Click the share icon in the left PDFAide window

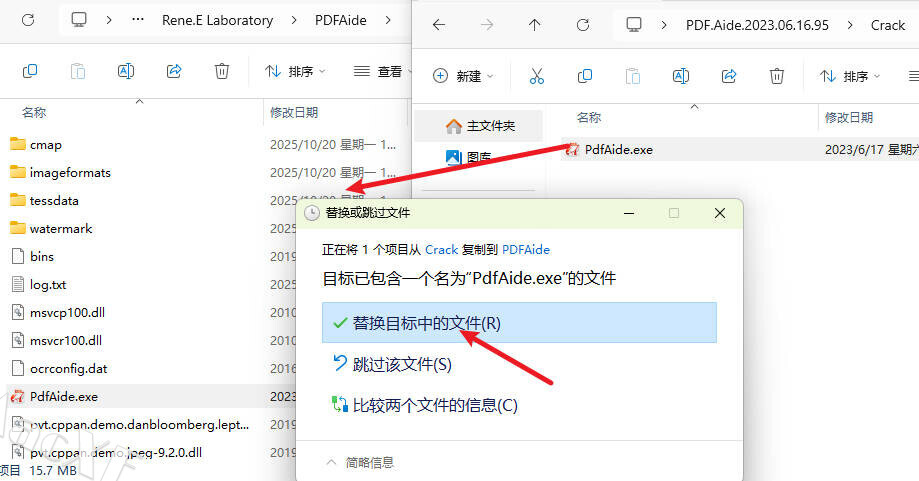tap(174, 71)
